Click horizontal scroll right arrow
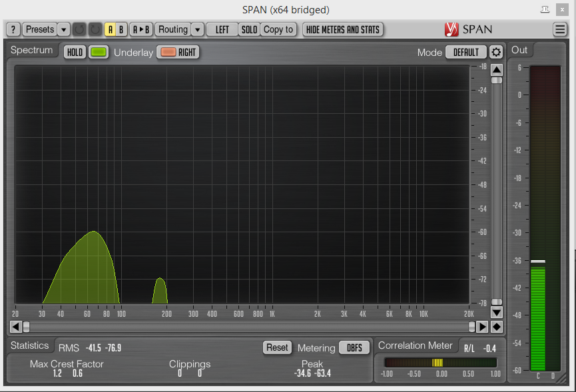This screenshot has height=392, width=576. point(482,327)
